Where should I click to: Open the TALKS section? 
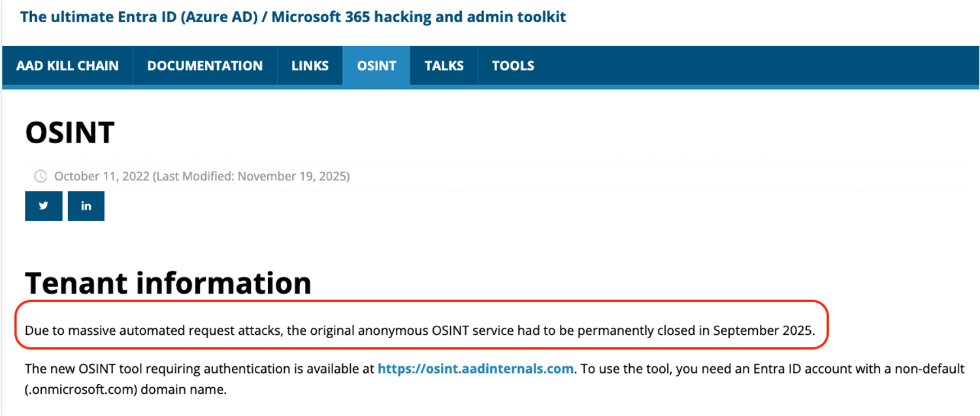(444, 65)
